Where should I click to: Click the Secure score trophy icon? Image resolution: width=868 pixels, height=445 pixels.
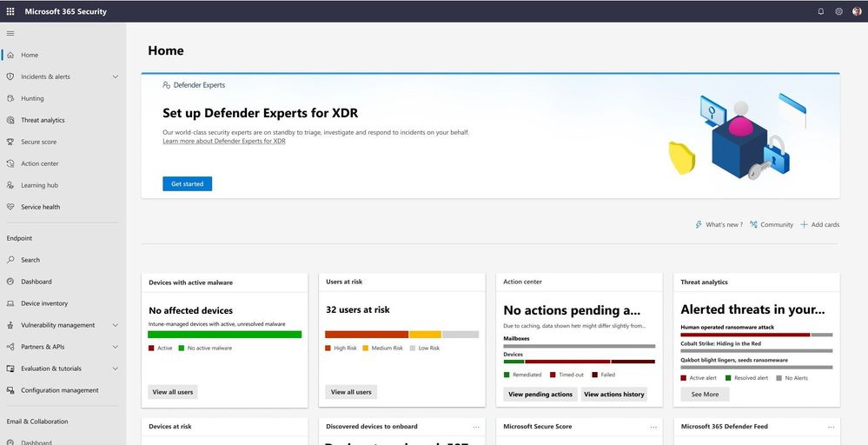[x=10, y=142]
